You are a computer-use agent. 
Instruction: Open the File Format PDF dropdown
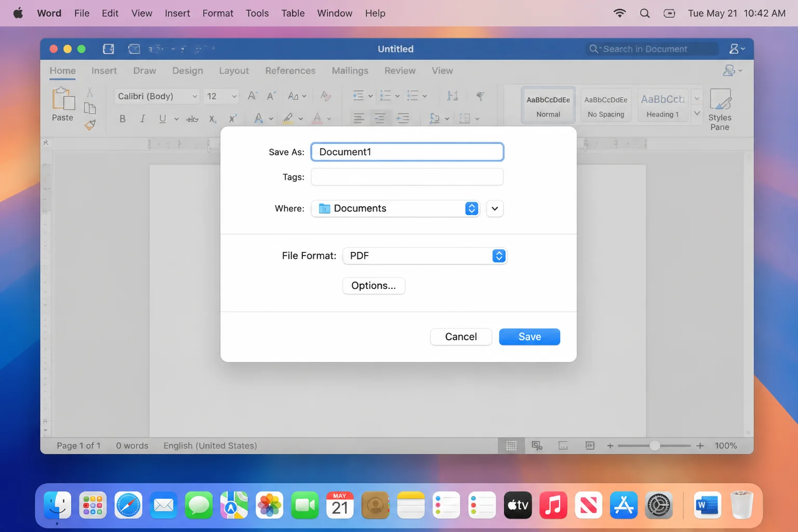coord(424,256)
